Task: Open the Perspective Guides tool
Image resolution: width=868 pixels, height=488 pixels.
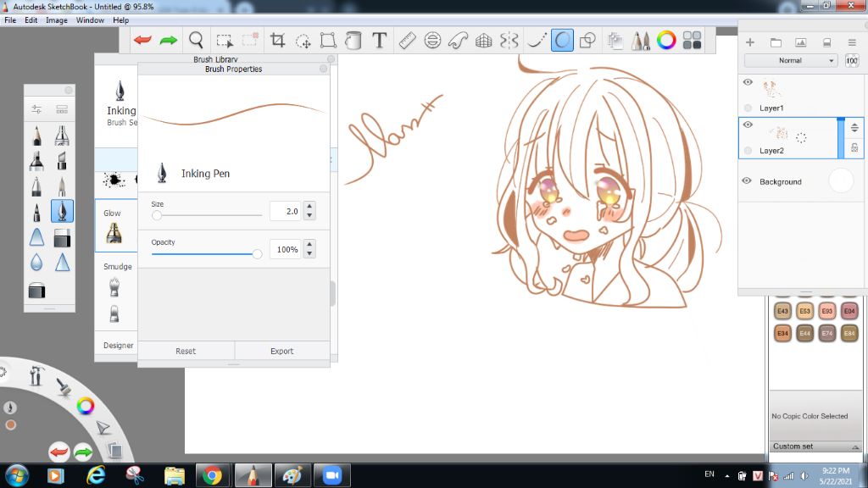Action: (484, 40)
